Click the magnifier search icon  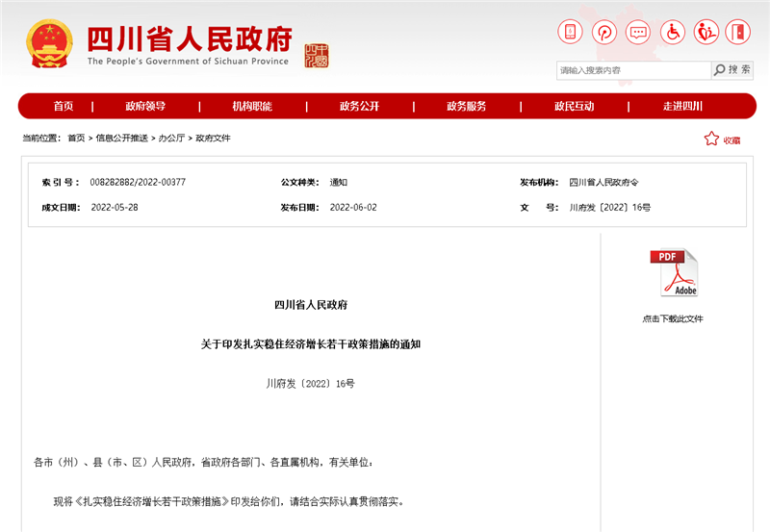pos(719,70)
